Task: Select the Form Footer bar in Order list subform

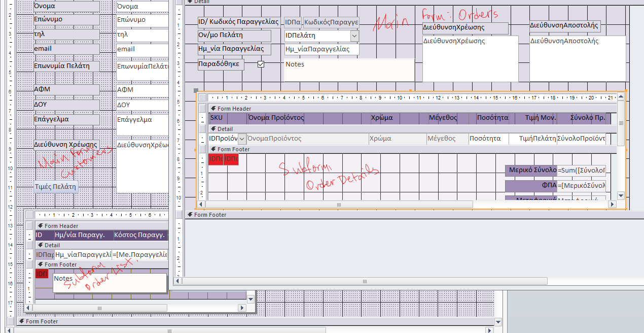Action: [101, 264]
